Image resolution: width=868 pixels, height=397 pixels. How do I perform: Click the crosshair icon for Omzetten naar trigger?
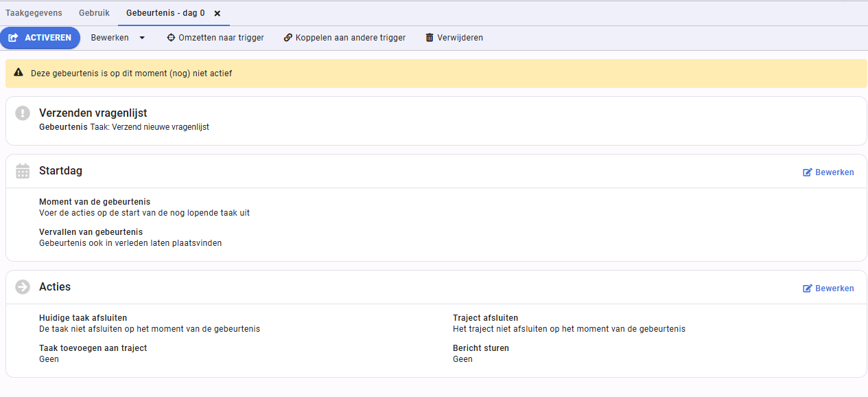[x=171, y=38]
